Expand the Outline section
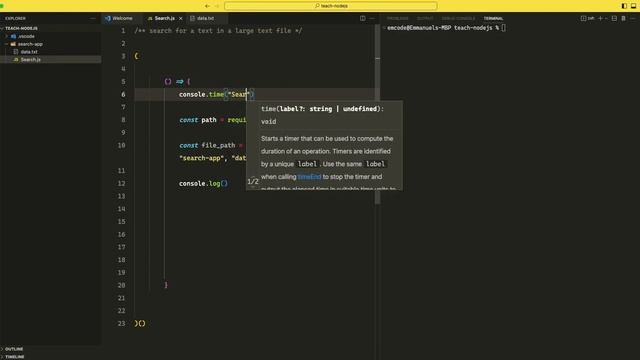The height and width of the screenshot is (360, 640). pos(51,349)
